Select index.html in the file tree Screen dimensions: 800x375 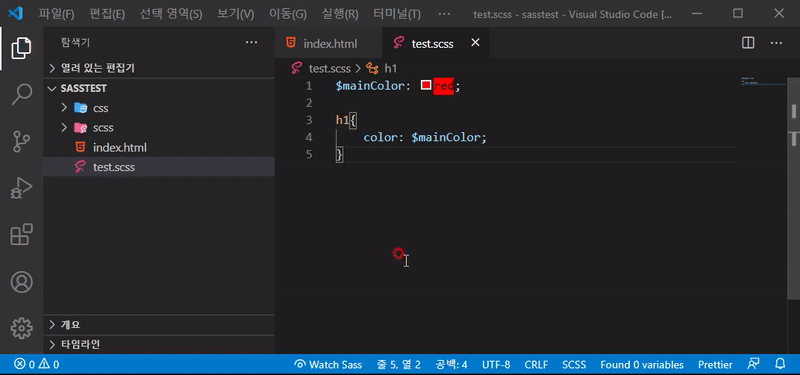(159, 147)
